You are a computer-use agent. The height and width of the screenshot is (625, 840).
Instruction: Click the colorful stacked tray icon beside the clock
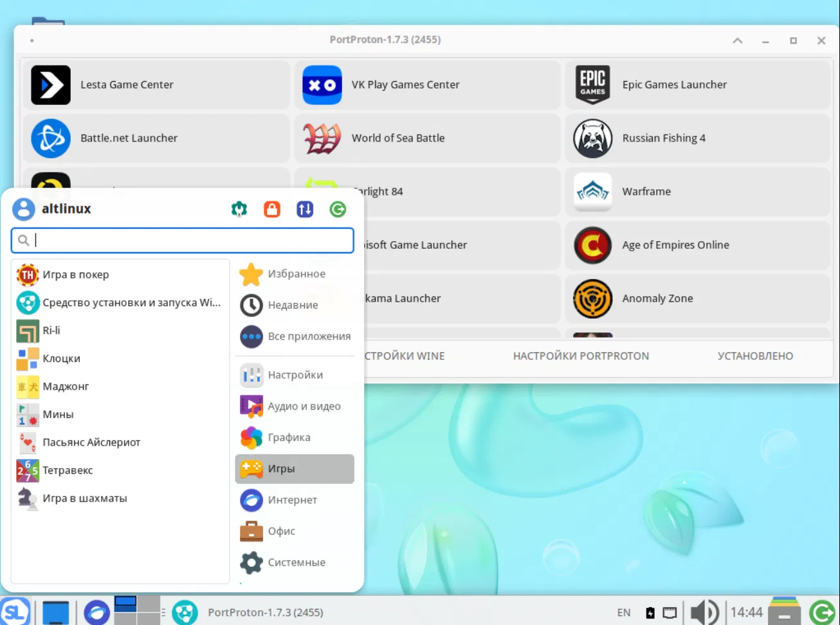click(784, 611)
